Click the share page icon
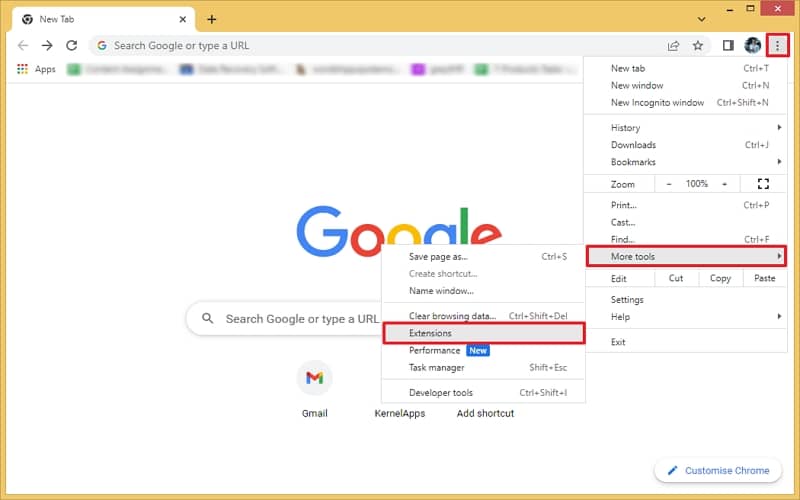This screenshot has height=500, width=800. coord(673,46)
